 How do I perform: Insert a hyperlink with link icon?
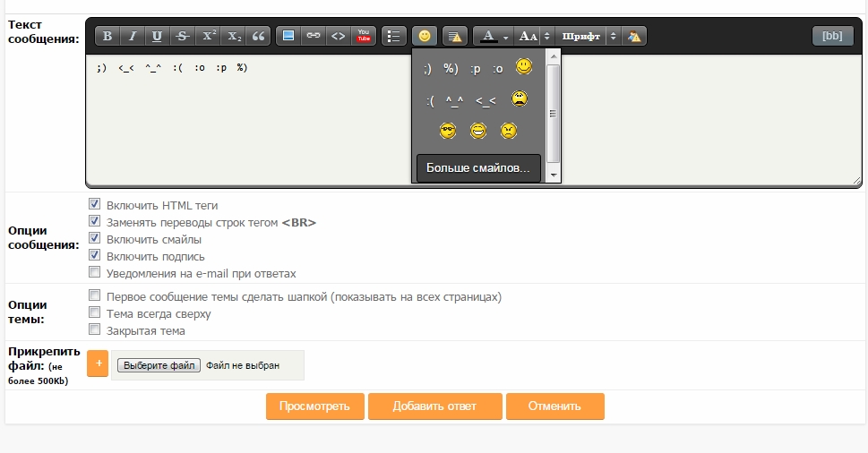pyautogui.click(x=313, y=36)
